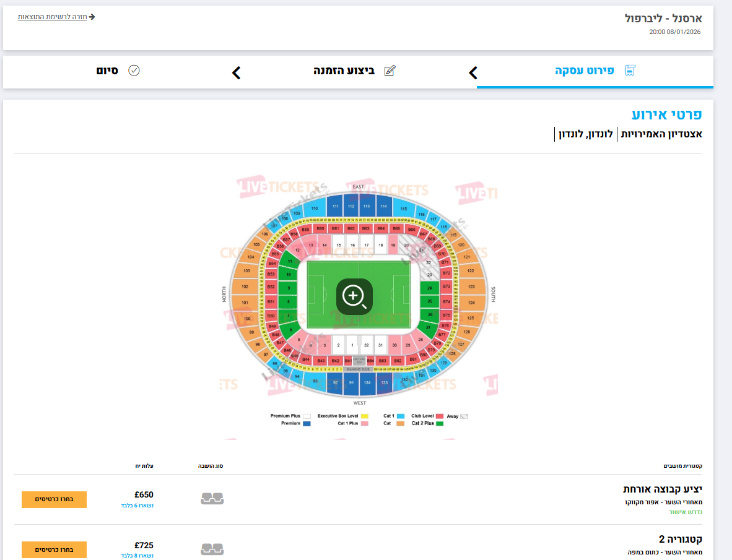Click the Premium blue legend swatch
This screenshot has height=560, width=732.
pyautogui.click(x=307, y=423)
